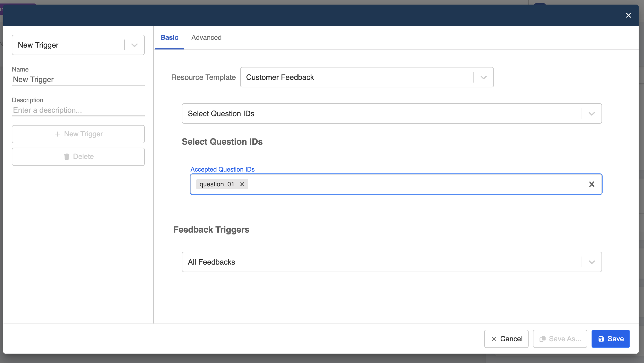Focus the Description text field

coord(78,110)
